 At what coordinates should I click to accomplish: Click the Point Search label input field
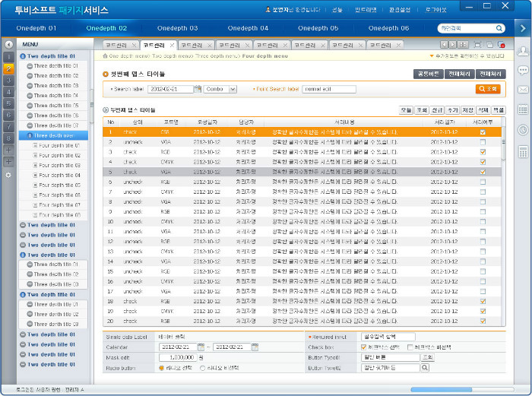coord(328,89)
